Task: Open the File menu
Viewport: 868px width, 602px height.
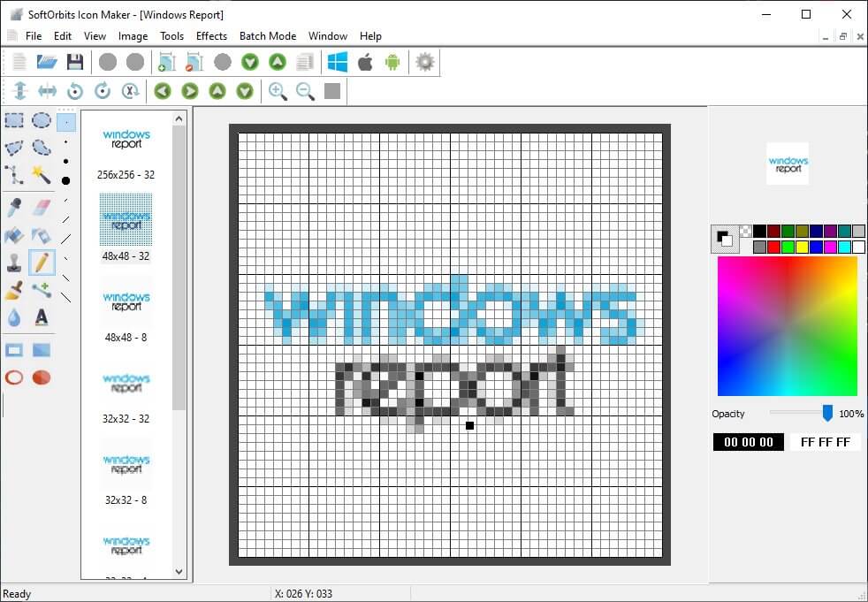Action: point(34,36)
